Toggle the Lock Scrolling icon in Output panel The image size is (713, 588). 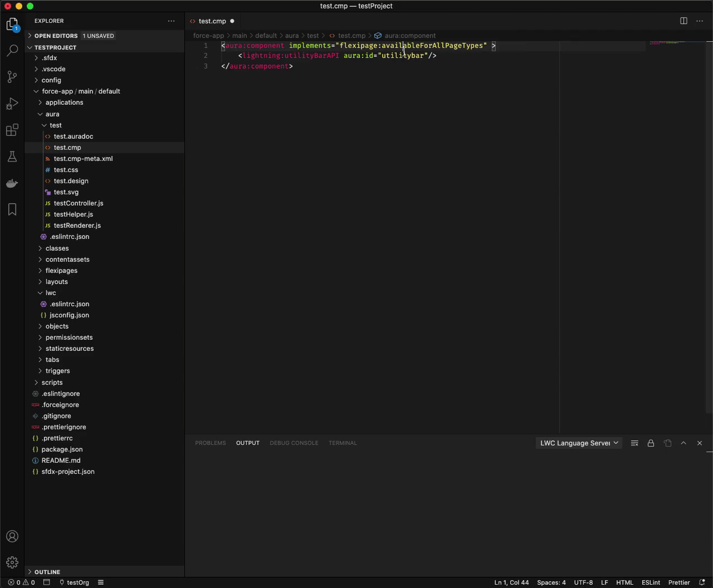tap(651, 443)
